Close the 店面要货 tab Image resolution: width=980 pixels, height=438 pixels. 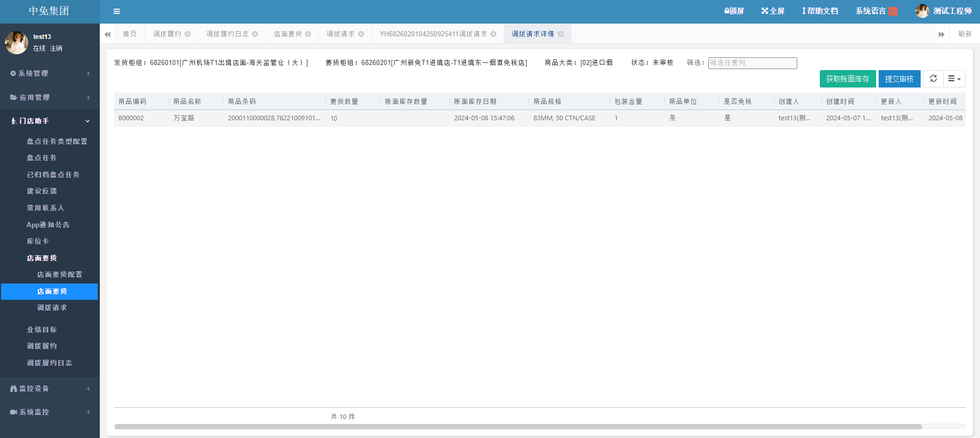click(x=308, y=34)
